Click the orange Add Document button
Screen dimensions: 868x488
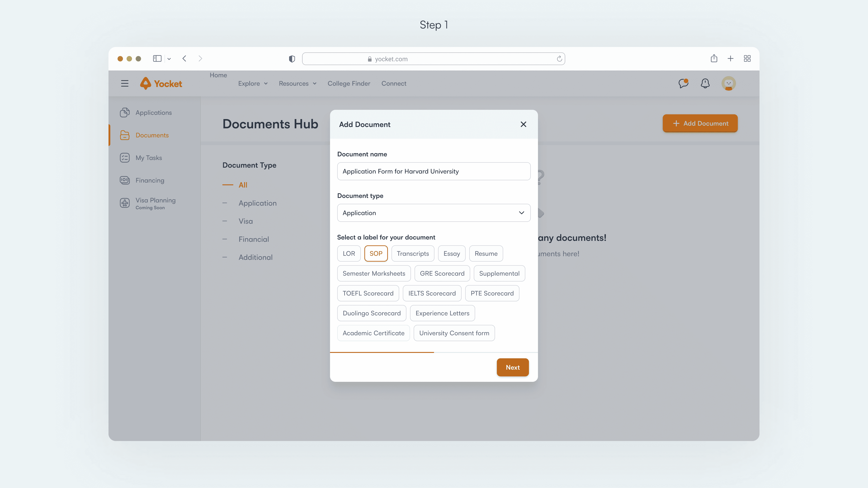point(700,124)
